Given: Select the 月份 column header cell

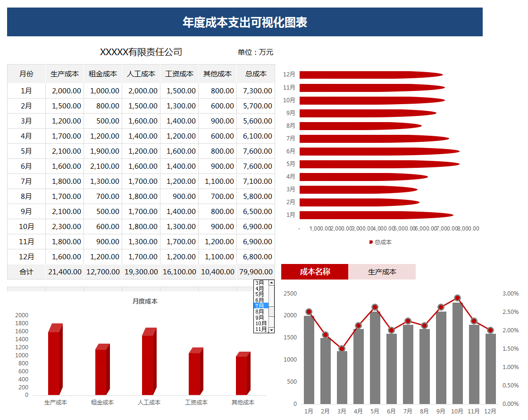Looking at the screenshot, I should [x=26, y=74].
